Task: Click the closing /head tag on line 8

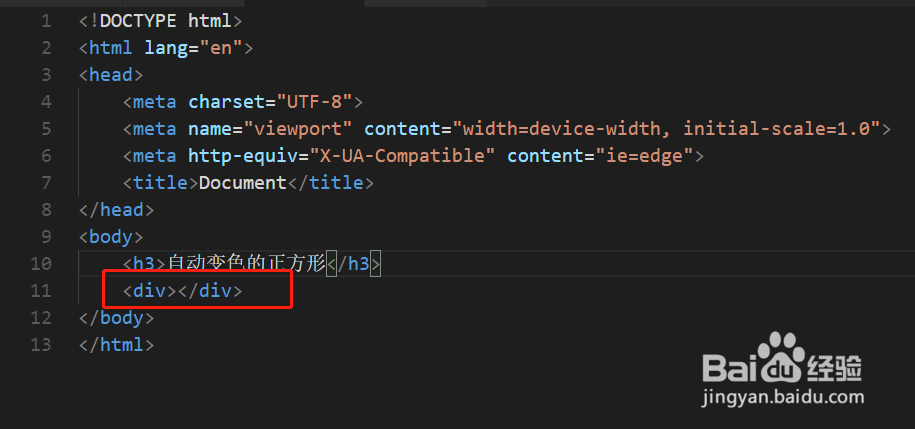Action: 116,210
